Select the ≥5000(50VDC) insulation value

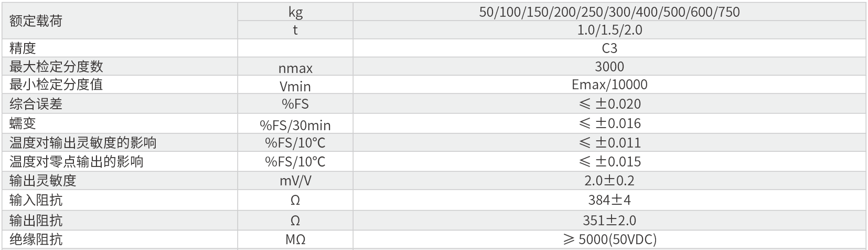click(609, 240)
